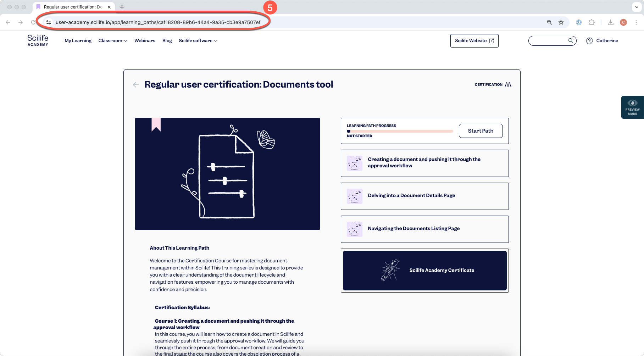Expand the Scilife software dropdown
644x356 pixels.
tap(198, 41)
